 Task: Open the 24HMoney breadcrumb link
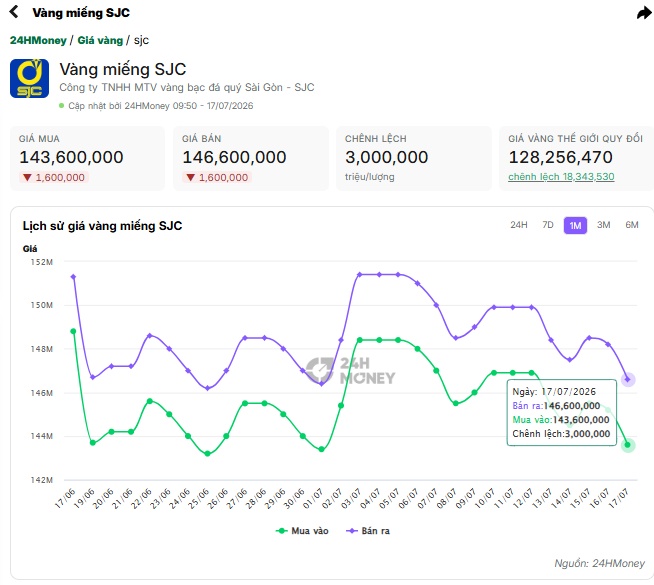(x=38, y=40)
